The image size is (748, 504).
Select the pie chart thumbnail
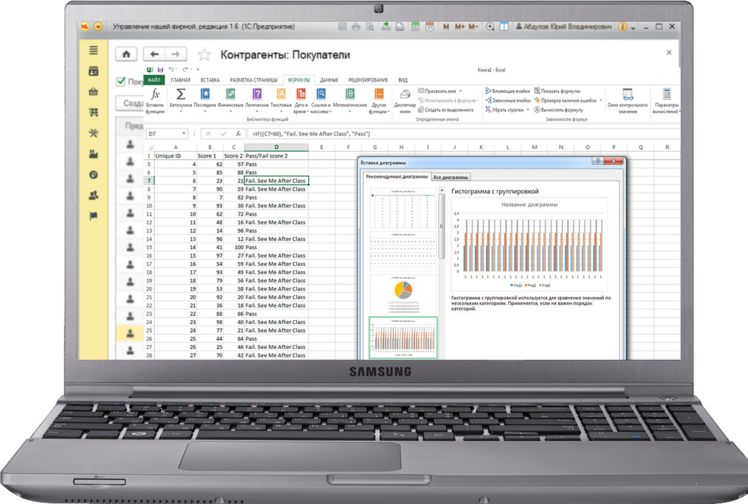coord(403,294)
